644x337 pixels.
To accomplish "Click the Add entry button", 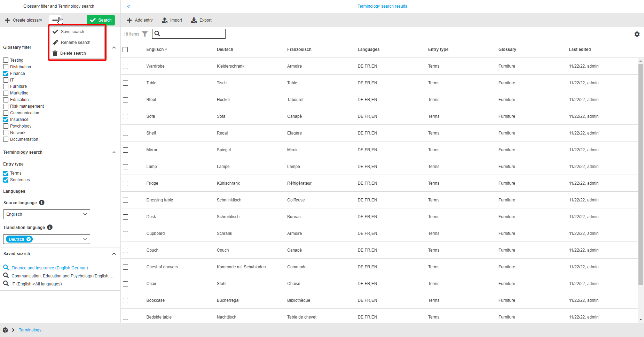I will click(140, 20).
